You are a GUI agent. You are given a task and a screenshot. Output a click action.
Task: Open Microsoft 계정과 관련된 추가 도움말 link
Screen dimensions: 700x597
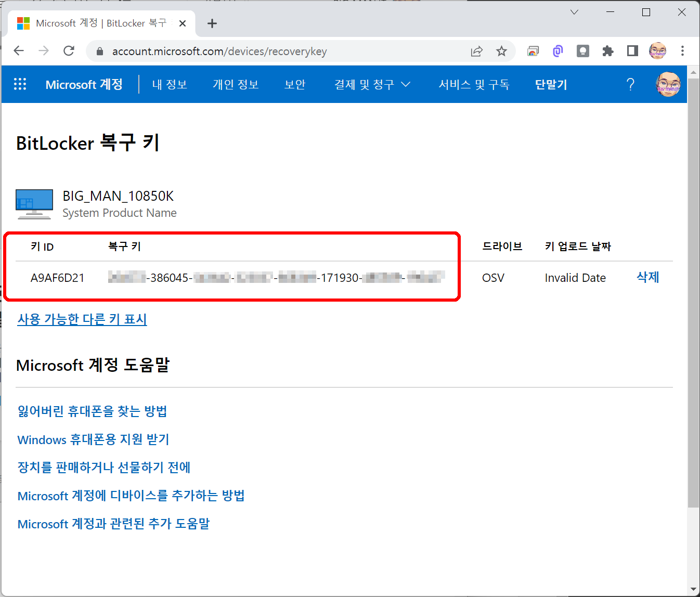pos(113,524)
